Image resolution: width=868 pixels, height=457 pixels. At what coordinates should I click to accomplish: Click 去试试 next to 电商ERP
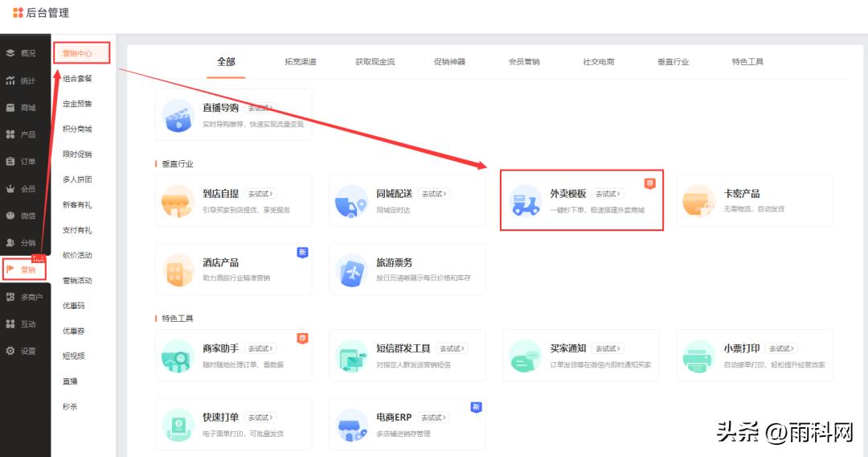pos(433,418)
